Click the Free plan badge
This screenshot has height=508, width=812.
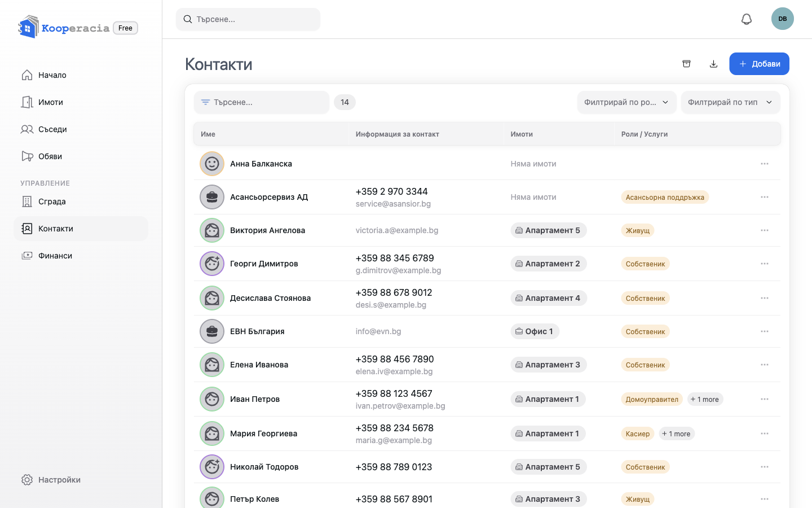(x=126, y=28)
